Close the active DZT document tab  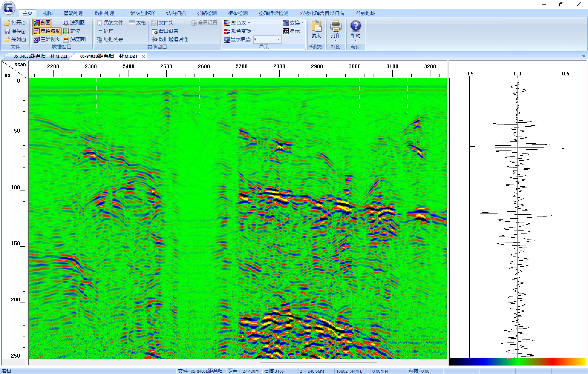click(x=144, y=57)
